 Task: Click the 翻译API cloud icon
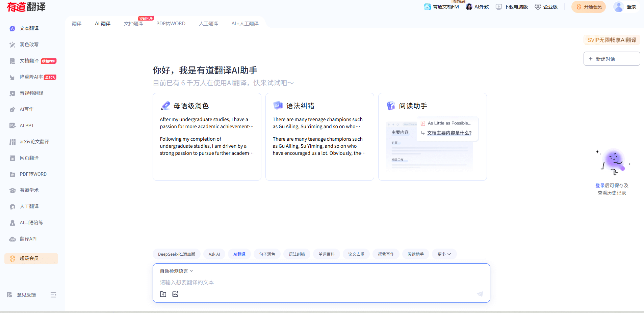point(12,239)
